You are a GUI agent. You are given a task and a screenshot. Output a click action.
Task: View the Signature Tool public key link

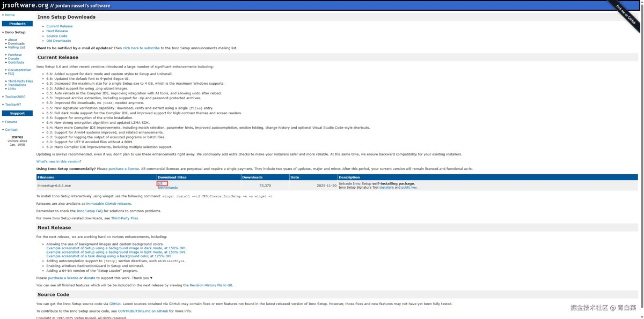click(x=409, y=188)
